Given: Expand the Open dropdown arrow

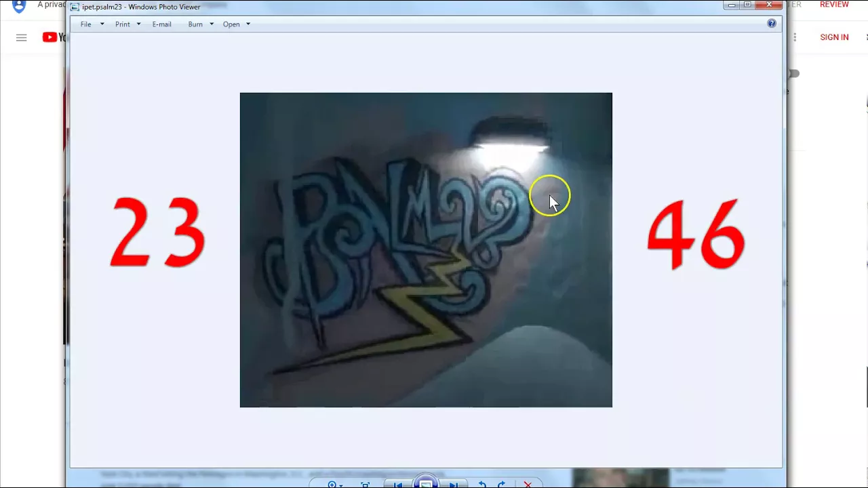Looking at the screenshot, I should click(248, 24).
